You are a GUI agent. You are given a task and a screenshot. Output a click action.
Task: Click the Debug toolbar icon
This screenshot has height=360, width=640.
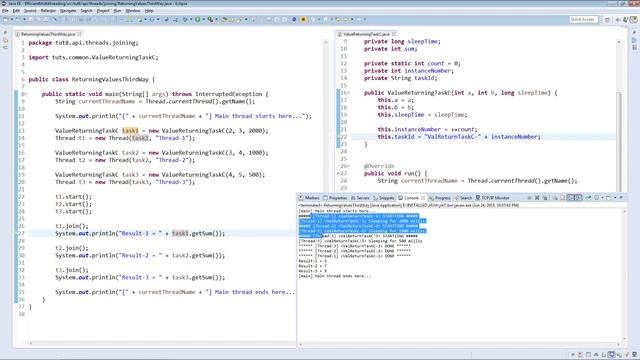pyautogui.click(x=185, y=19)
